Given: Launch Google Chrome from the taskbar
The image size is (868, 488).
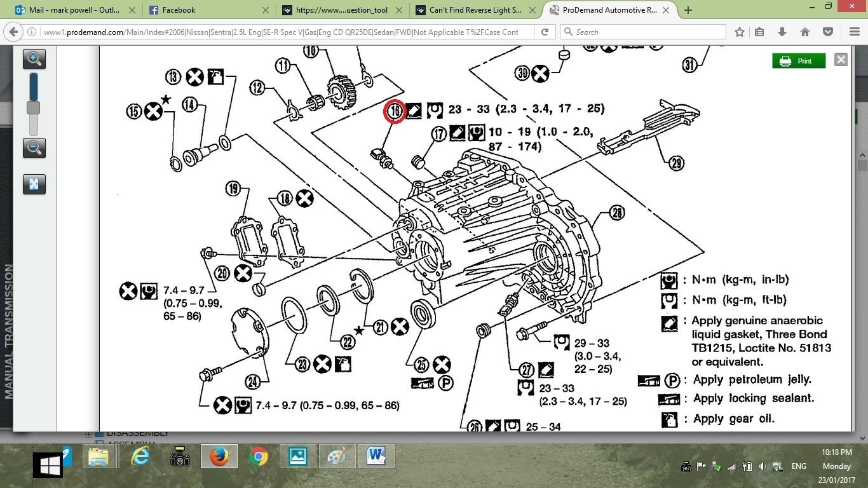Looking at the screenshot, I should [x=258, y=457].
